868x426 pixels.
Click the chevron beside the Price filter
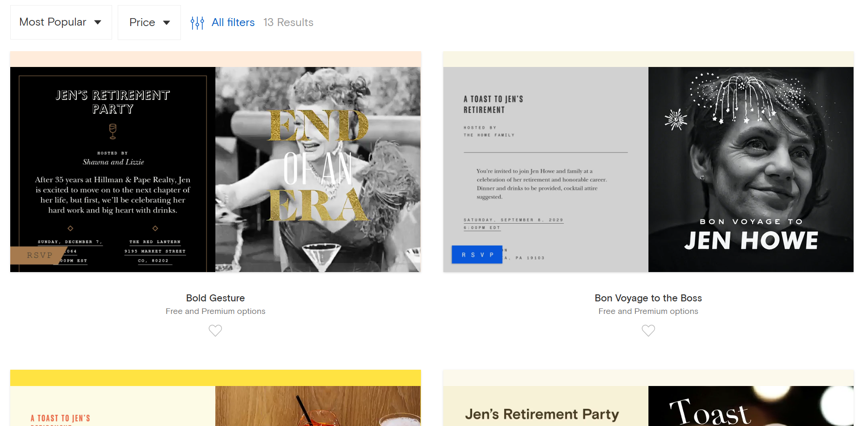coord(167,22)
